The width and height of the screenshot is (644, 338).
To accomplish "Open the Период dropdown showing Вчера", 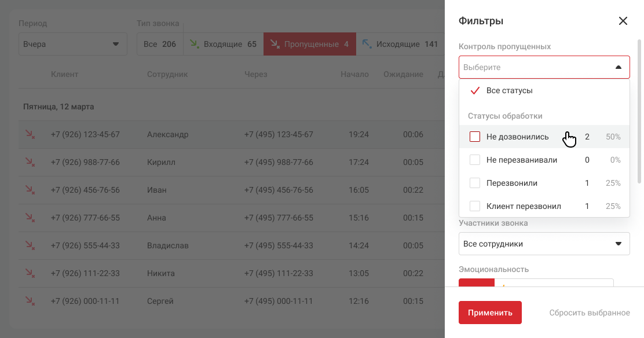I will click(72, 44).
